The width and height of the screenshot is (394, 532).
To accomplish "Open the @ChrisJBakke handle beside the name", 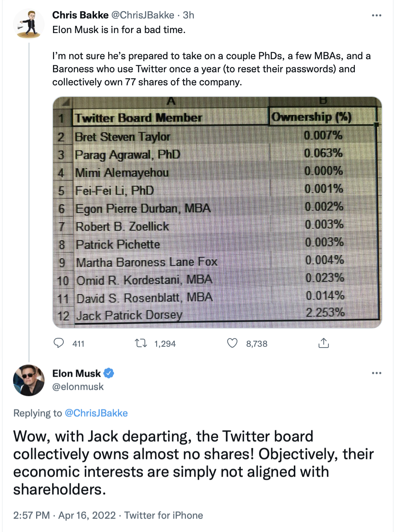I will point(143,15).
